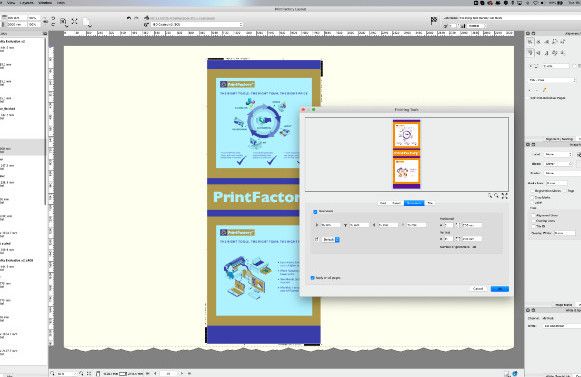This screenshot has width=581, height=377.
Task: Click the fit-to-window arrows icon in top toolbar
Action: (74, 21)
